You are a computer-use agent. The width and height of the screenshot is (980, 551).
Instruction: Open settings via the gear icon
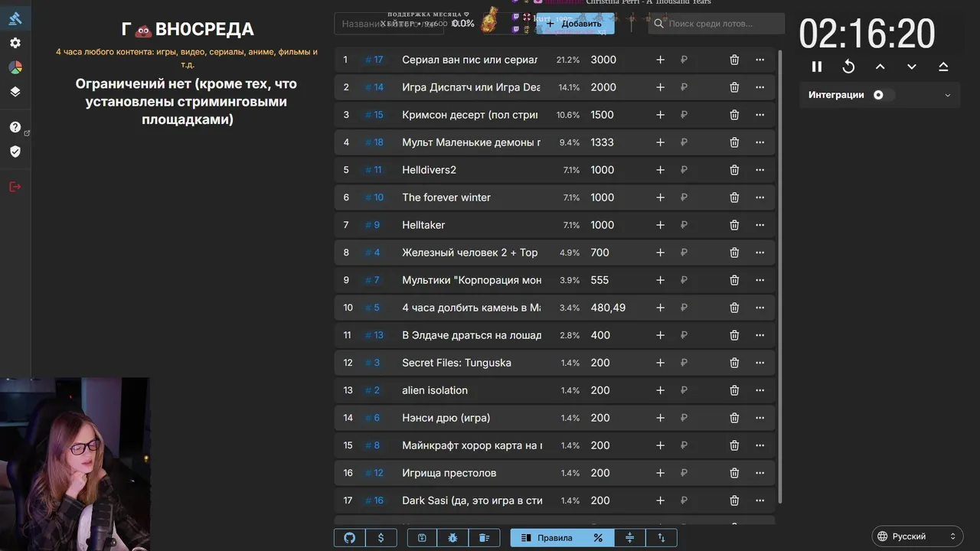click(15, 43)
